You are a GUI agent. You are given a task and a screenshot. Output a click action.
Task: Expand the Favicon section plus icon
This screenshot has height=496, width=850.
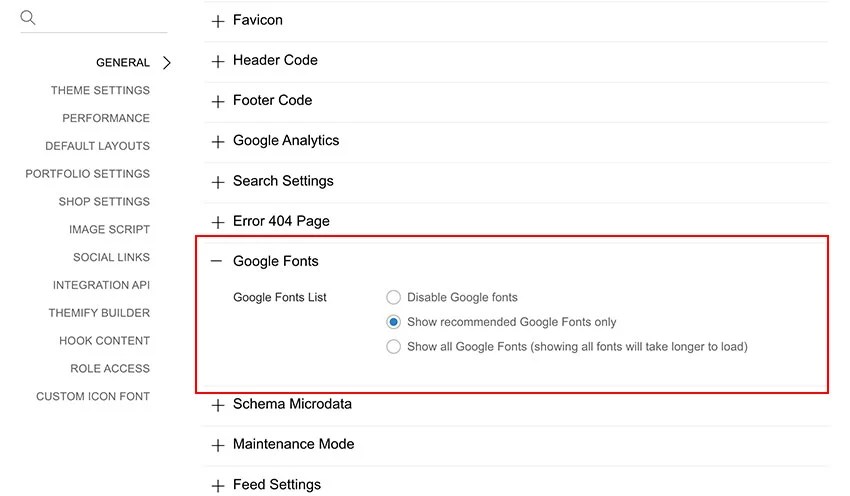tap(218, 21)
